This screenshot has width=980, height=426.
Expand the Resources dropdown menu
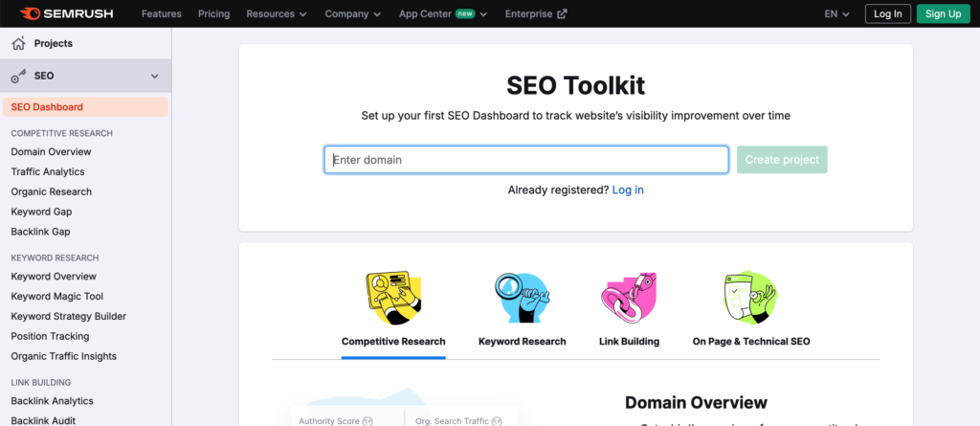277,13
